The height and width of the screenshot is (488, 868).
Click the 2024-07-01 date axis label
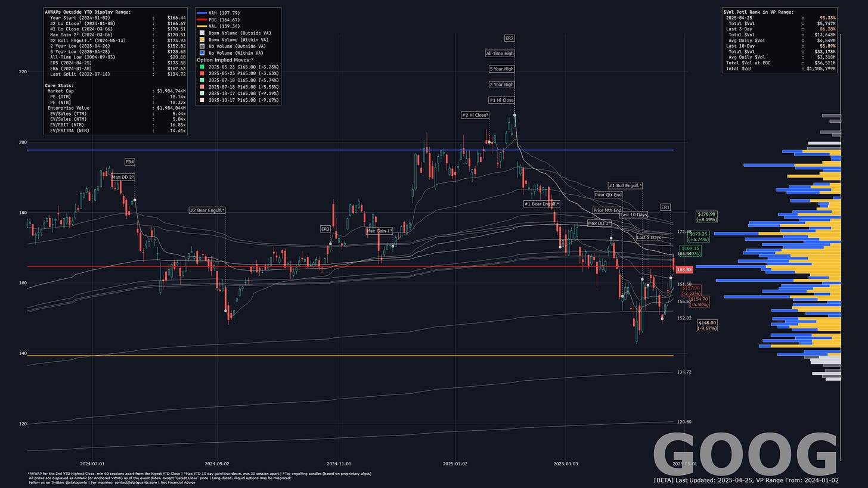[93, 463]
